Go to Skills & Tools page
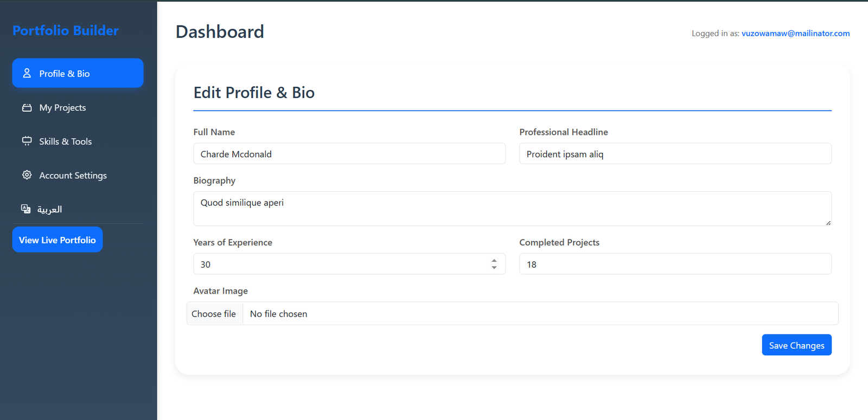Screen dimensions: 868x420 coord(65,141)
